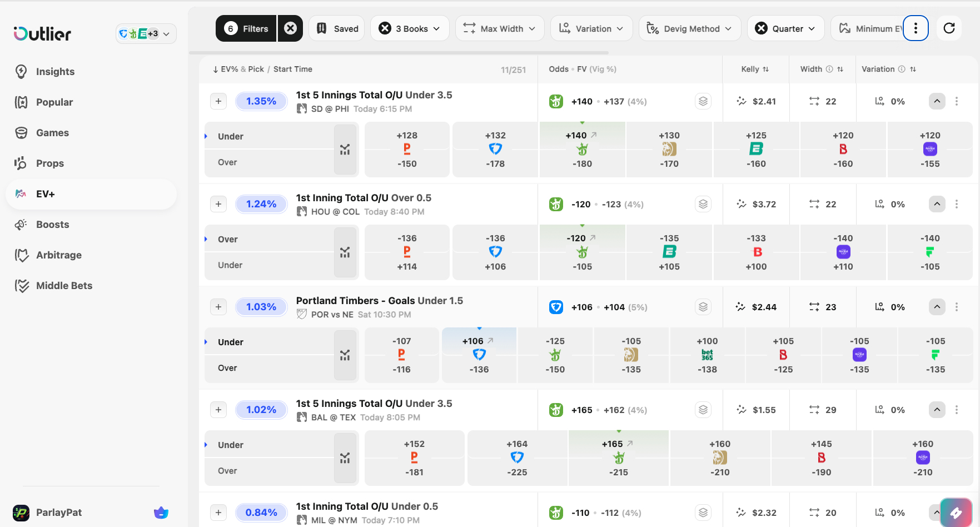Viewport: 980px width, 527px height.
Task: Add the HOU @ COL Over 0.5 bet with plus
Action: (x=218, y=204)
